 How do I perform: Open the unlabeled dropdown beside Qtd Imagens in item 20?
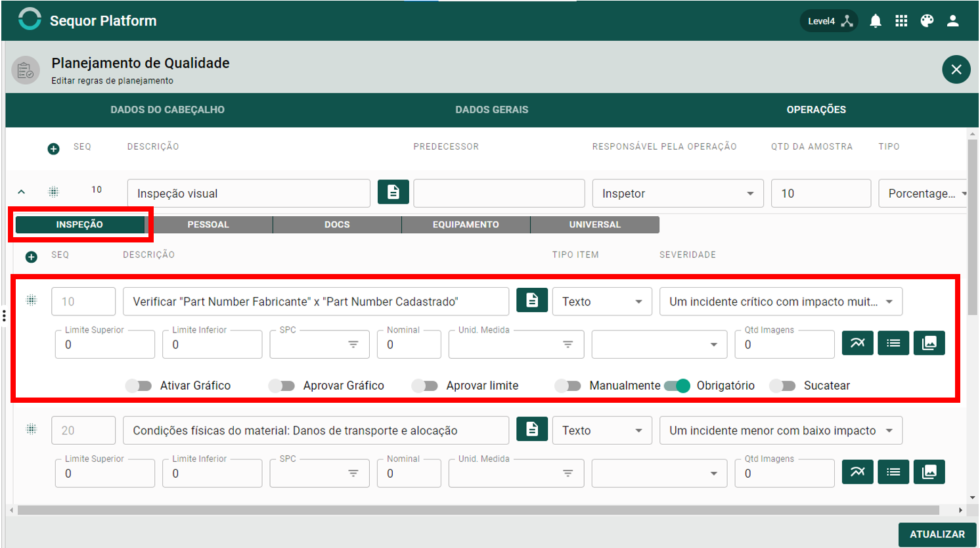click(x=659, y=473)
